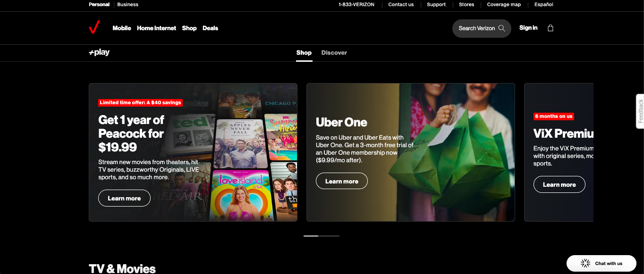Focus the Search Verizon field
Viewport: 644px width, 274px height.
(x=482, y=28)
